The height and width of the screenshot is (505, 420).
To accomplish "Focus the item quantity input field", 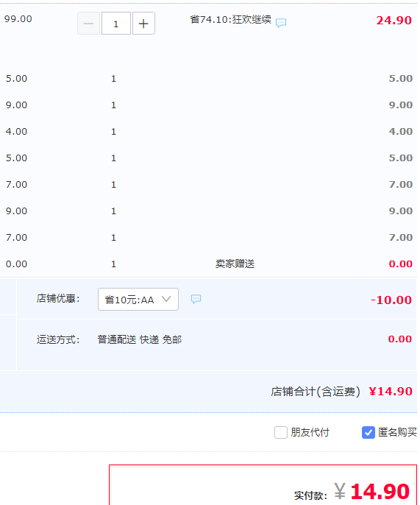I will point(116,24).
